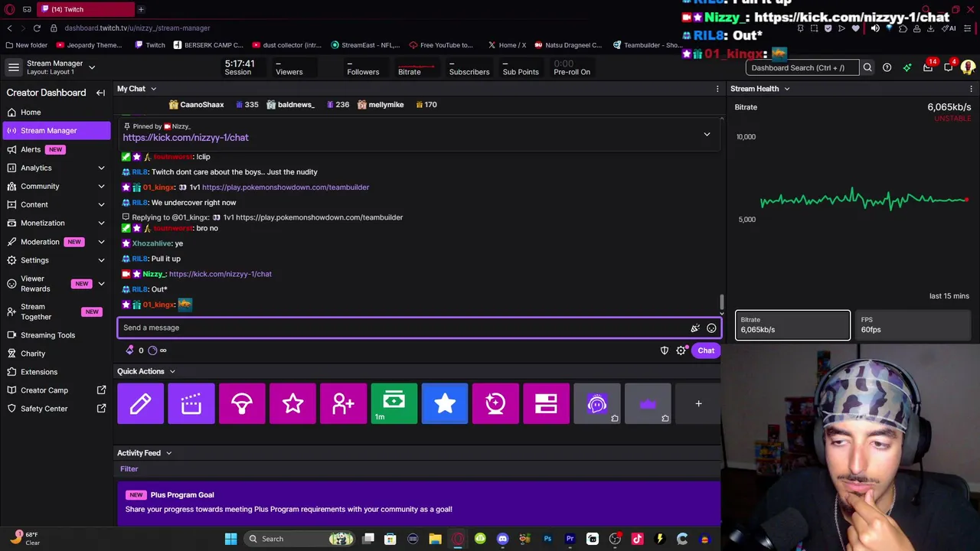
Task: Expand the Community sidebar section
Action: 101,186
